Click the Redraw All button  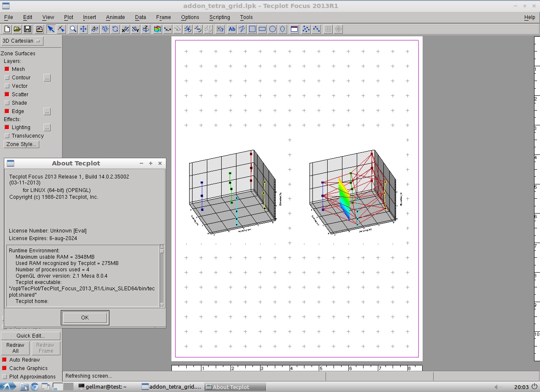[15, 348]
